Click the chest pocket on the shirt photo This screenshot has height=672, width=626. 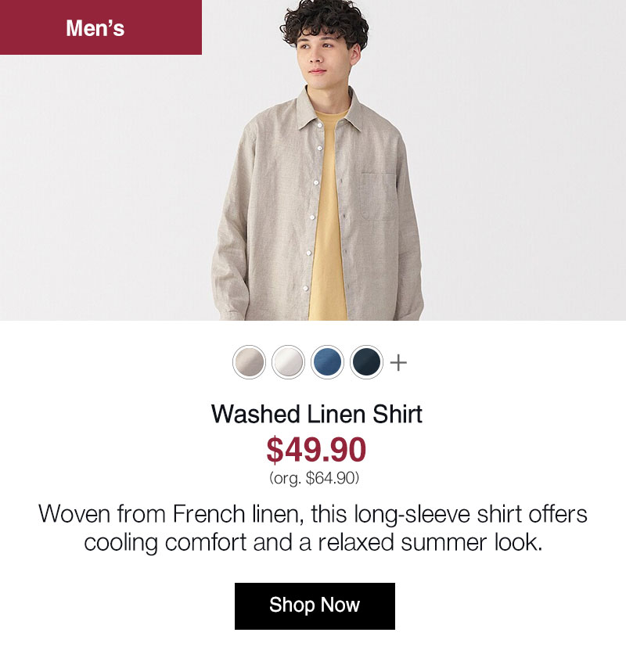click(379, 196)
